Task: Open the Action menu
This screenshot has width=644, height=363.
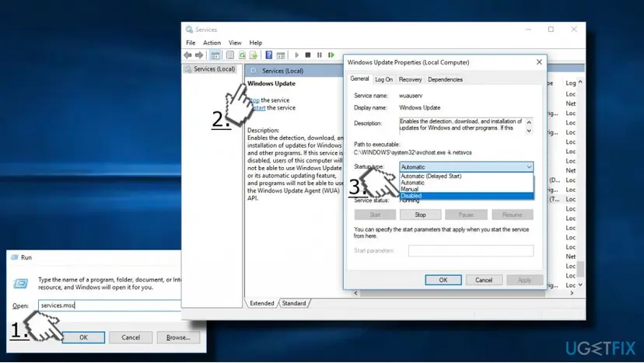Action: pyautogui.click(x=212, y=43)
